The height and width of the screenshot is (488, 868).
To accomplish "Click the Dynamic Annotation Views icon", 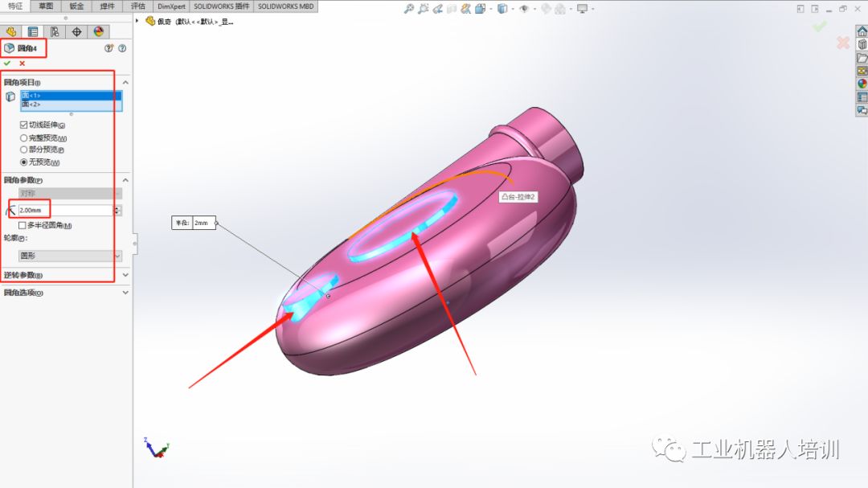I will click(465, 8).
